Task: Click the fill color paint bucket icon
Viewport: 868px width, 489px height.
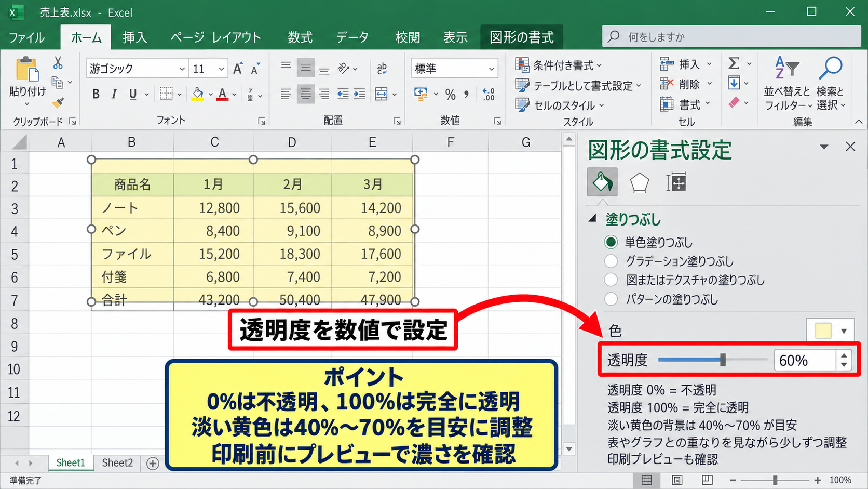Action: coord(198,94)
